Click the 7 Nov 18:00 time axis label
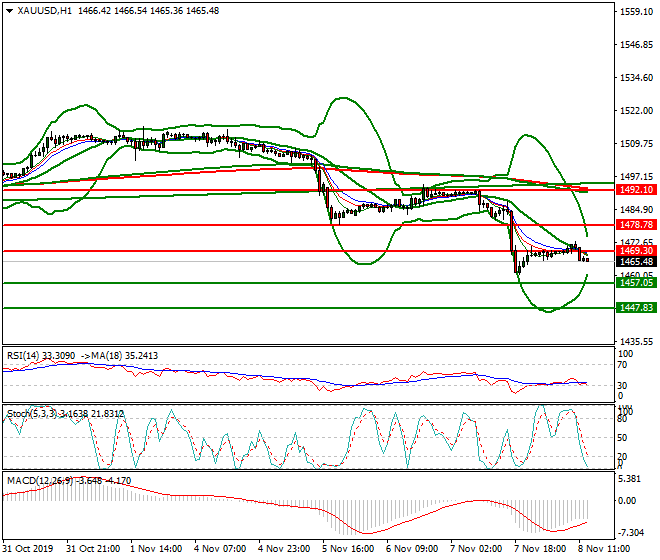Viewport: 660px width, 560px height. [x=540, y=549]
